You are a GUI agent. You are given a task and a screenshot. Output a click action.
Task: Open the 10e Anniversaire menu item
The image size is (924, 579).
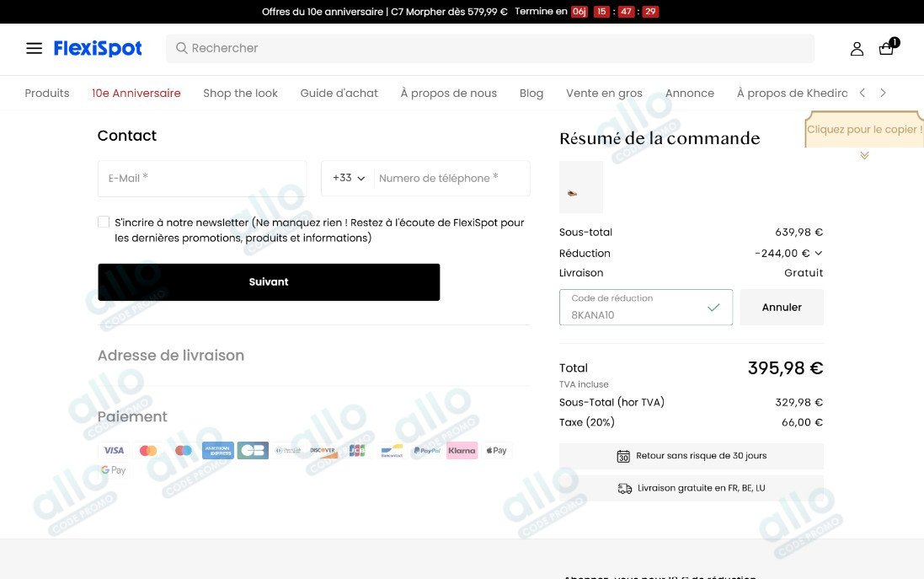click(x=136, y=94)
